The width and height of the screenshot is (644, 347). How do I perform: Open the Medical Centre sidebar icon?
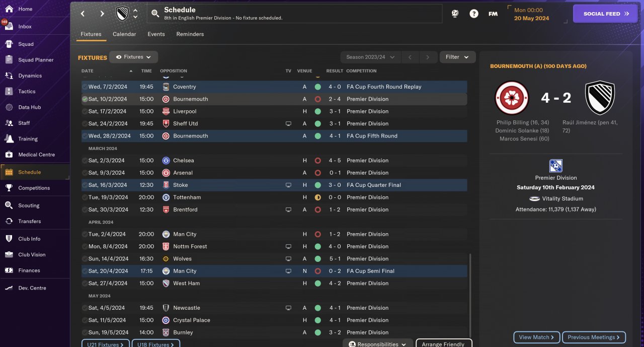pyautogui.click(x=9, y=155)
